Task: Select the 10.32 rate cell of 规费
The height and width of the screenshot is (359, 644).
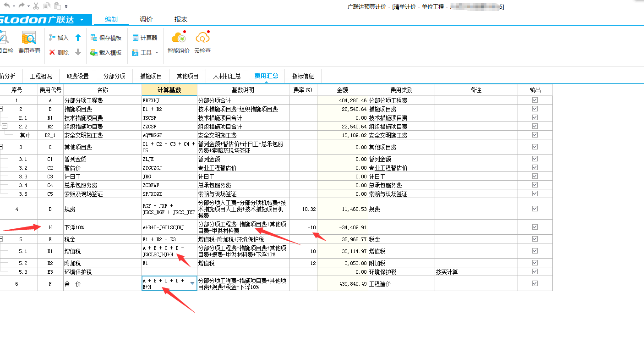Action: coord(303,209)
